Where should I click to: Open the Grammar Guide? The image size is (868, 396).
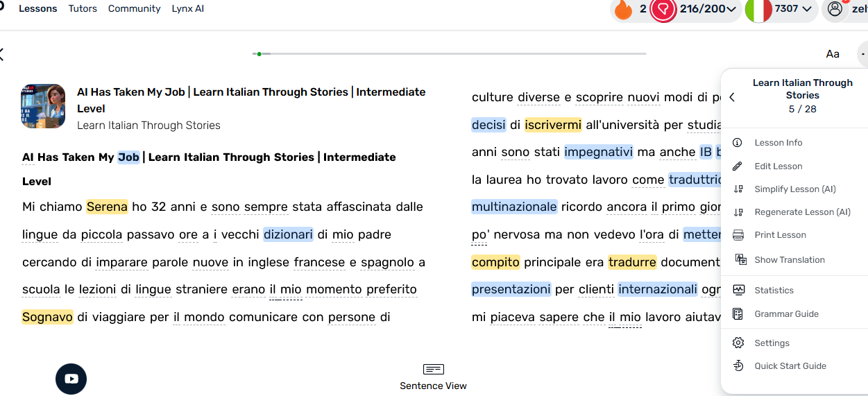click(786, 314)
